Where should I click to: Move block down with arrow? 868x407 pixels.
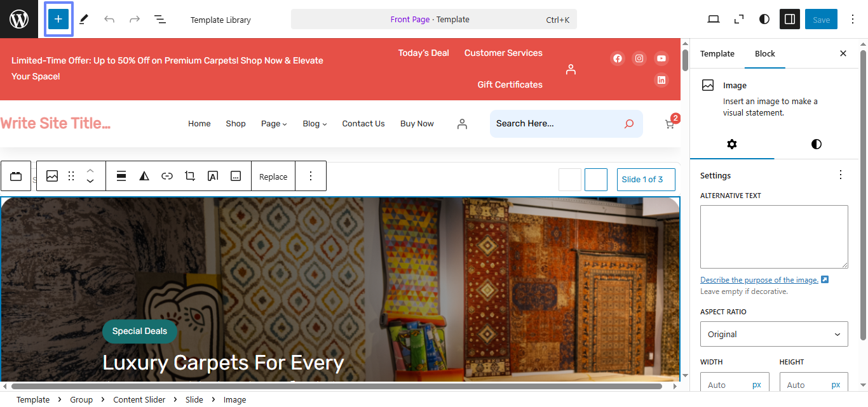[90, 182]
